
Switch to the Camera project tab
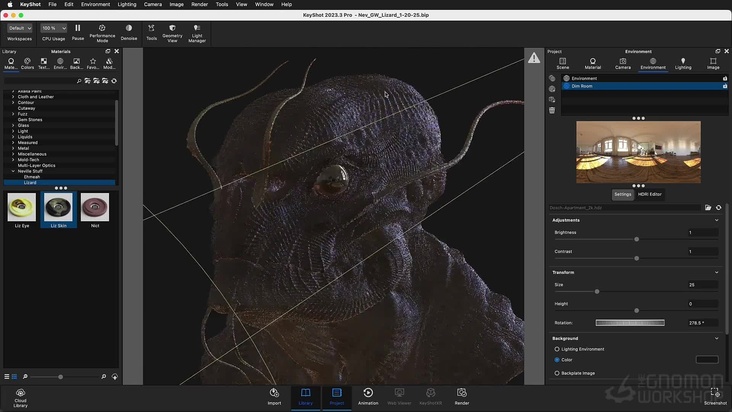[623, 63]
